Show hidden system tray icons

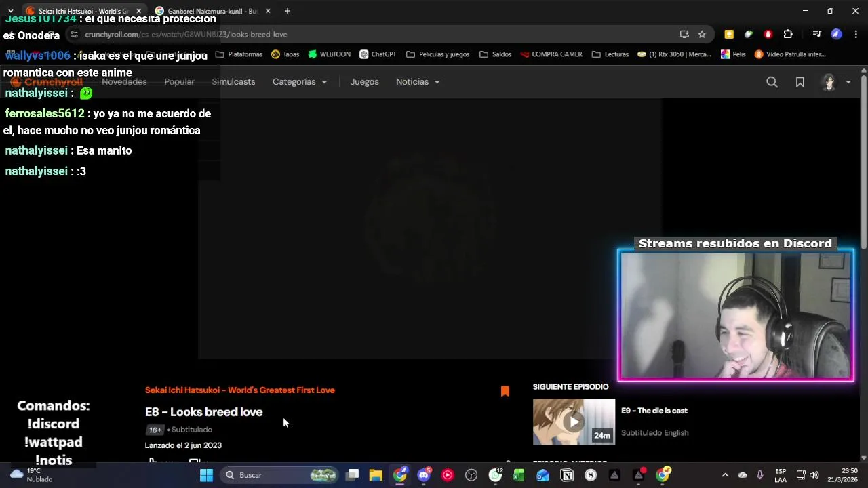[x=725, y=475]
